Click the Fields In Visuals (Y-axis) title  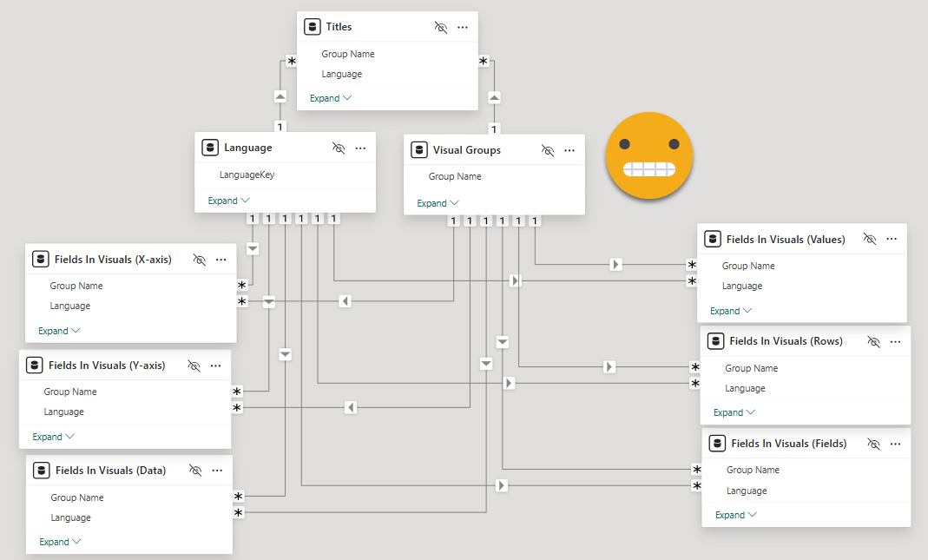(x=107, y=366)
